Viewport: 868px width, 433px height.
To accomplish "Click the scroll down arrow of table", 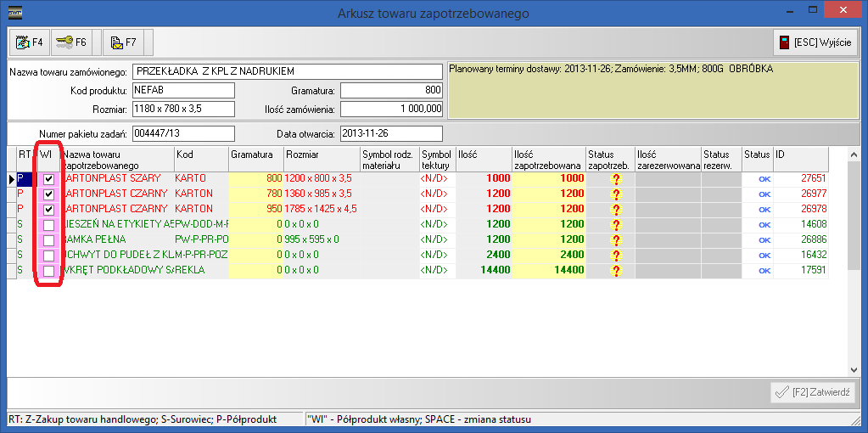I will pyautogui.click(x=854, y=369).
